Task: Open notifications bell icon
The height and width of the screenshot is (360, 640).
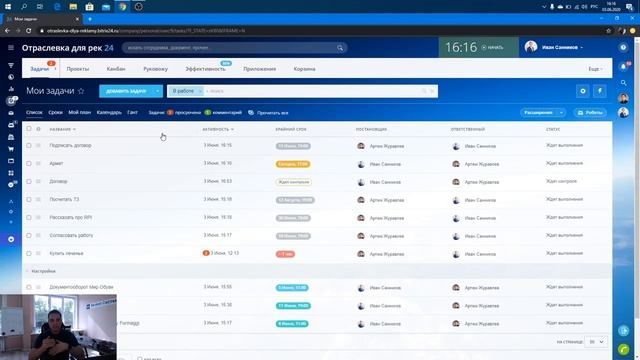Action: (x=623, y=67)
